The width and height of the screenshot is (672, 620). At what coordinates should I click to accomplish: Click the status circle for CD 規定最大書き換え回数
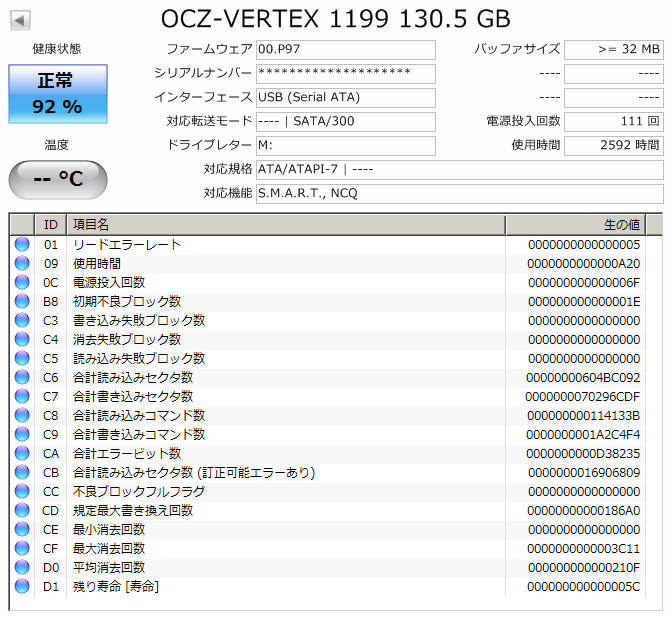pyautogui.click(x=22, y=510)
